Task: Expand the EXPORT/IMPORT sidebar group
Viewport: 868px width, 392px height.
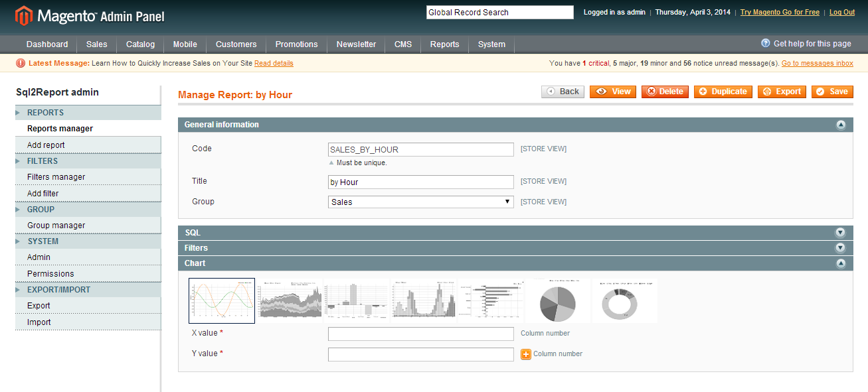Action: tap(88, 290)
